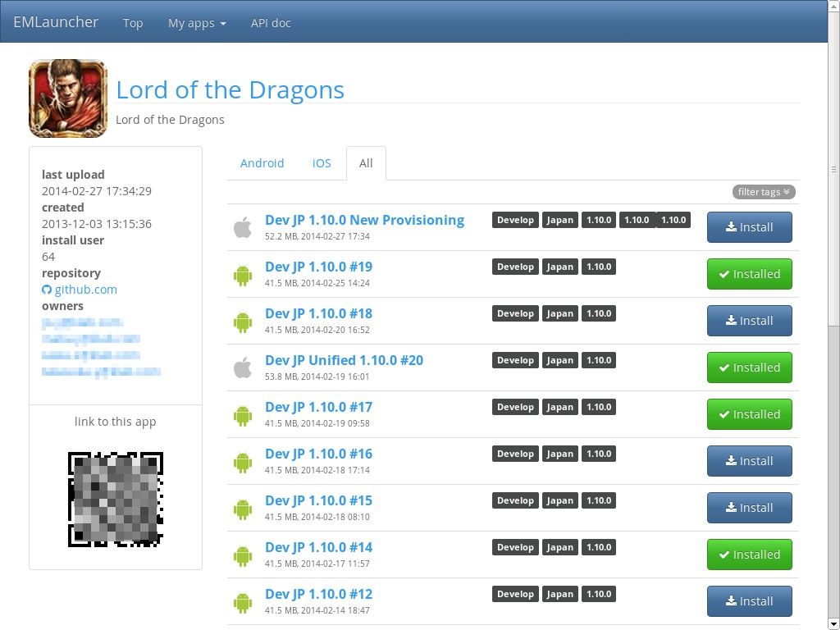Install Dev JP 1.10.0 #15

750,508
